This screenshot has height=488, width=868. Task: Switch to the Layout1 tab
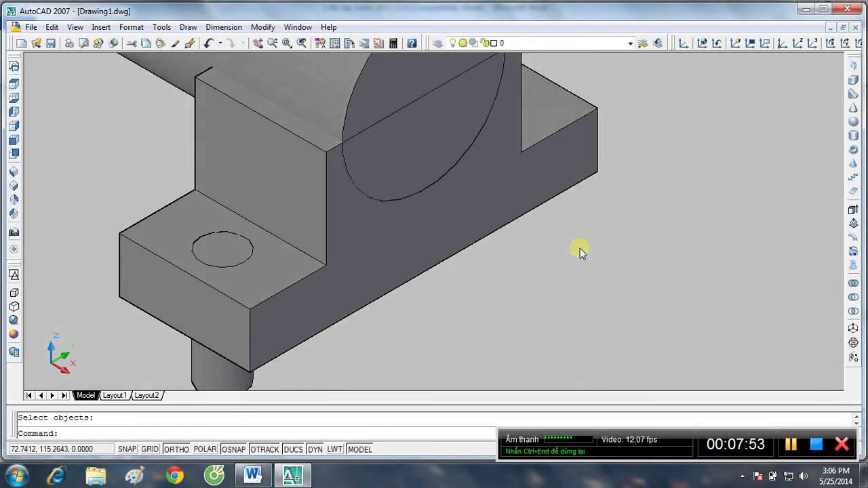tap(114, 395)
